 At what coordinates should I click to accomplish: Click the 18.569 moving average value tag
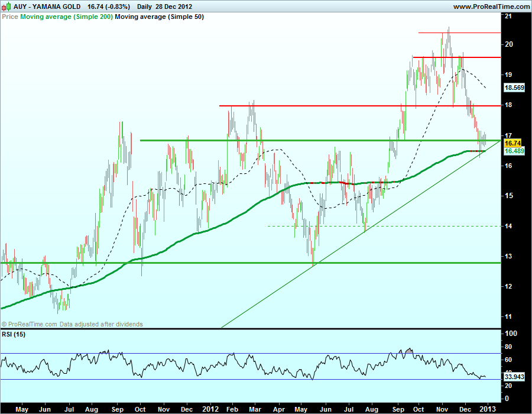point(514,88)
